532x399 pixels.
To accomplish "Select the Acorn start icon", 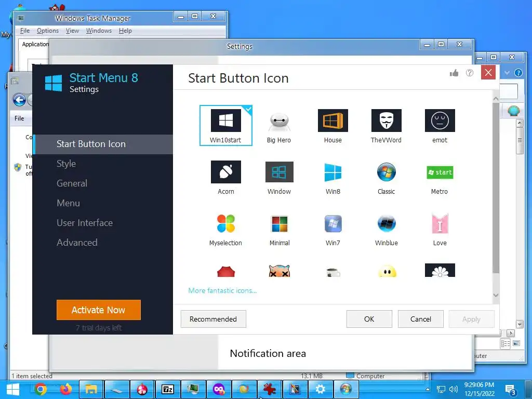I will point(225,177).
